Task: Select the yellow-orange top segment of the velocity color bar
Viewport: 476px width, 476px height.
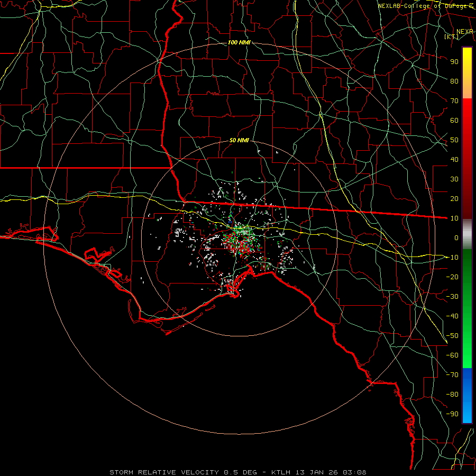Action: click(467, 73)
